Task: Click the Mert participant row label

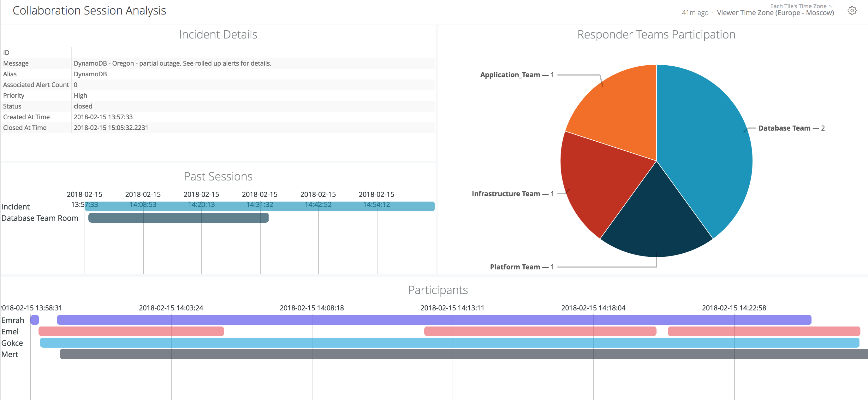Action: (10, 355)
